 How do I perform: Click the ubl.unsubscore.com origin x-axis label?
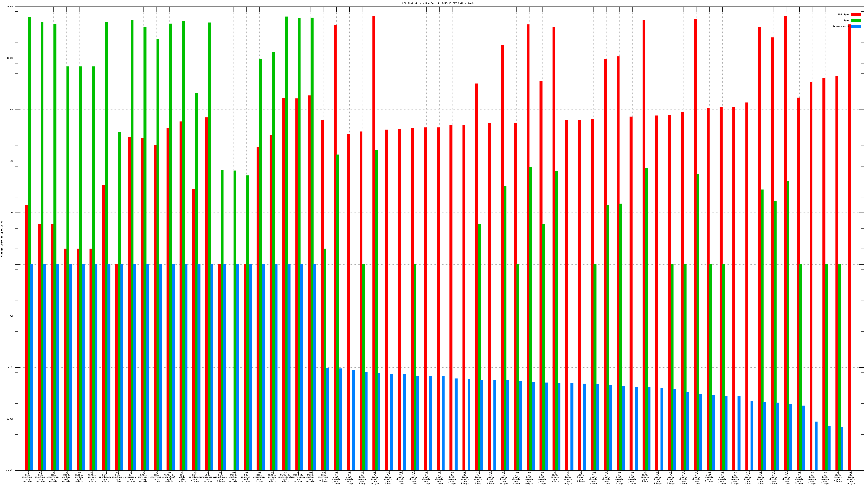(208, 477)
